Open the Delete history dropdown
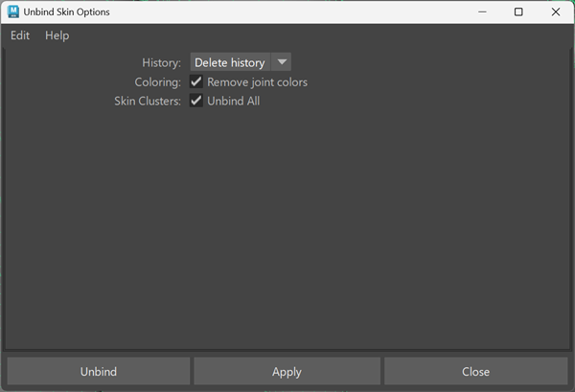The height and width of the screenshot is (392, 575). [241, 62]
